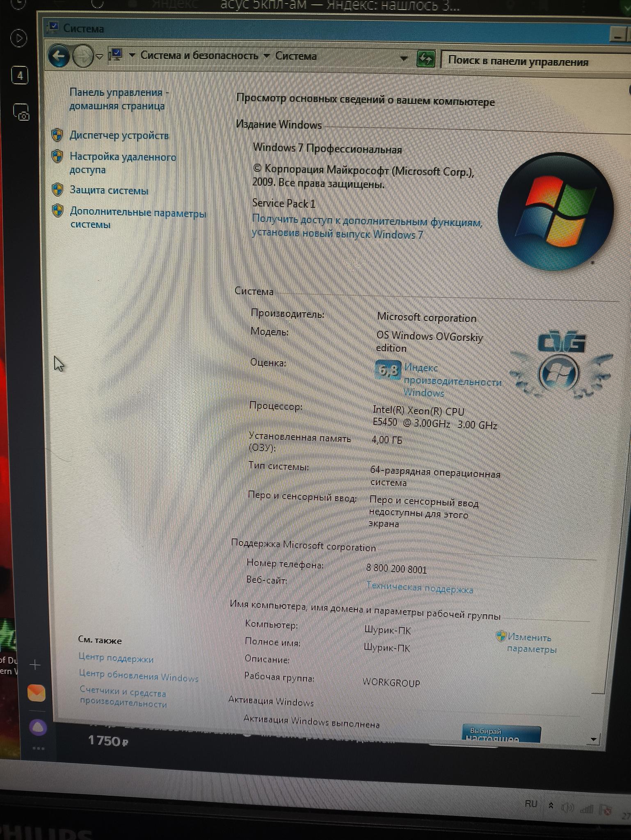
Task: Expand dropdown arrow before Система и безопасность
Action: pos(132,55)
